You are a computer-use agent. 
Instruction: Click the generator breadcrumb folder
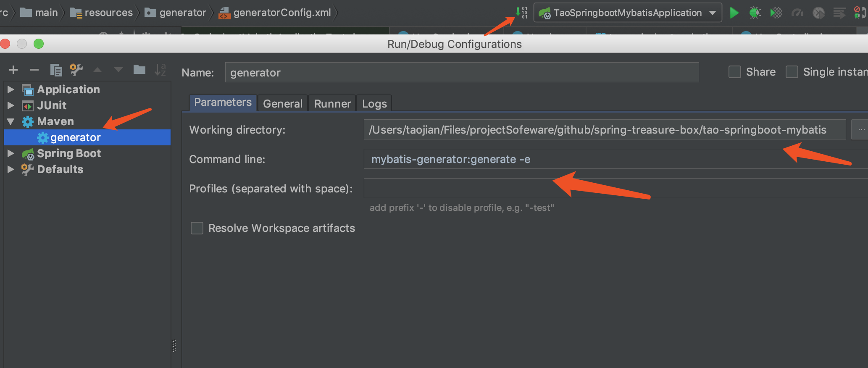click(176, 13)
